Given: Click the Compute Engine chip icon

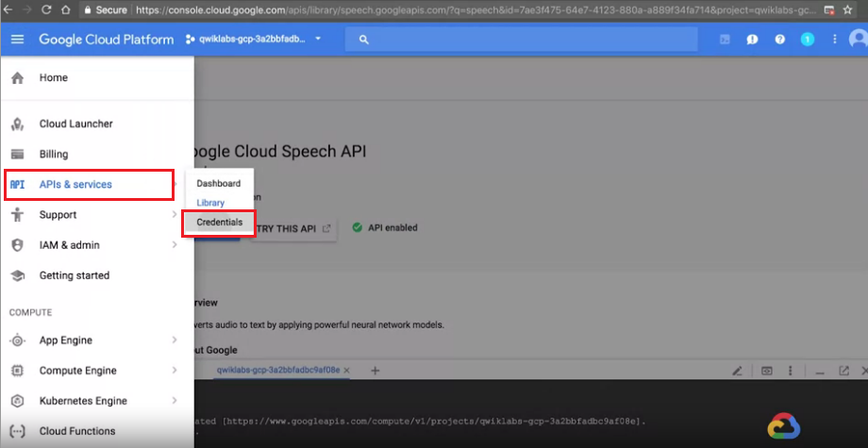Looking at the screenshot, I should [17, 371].
